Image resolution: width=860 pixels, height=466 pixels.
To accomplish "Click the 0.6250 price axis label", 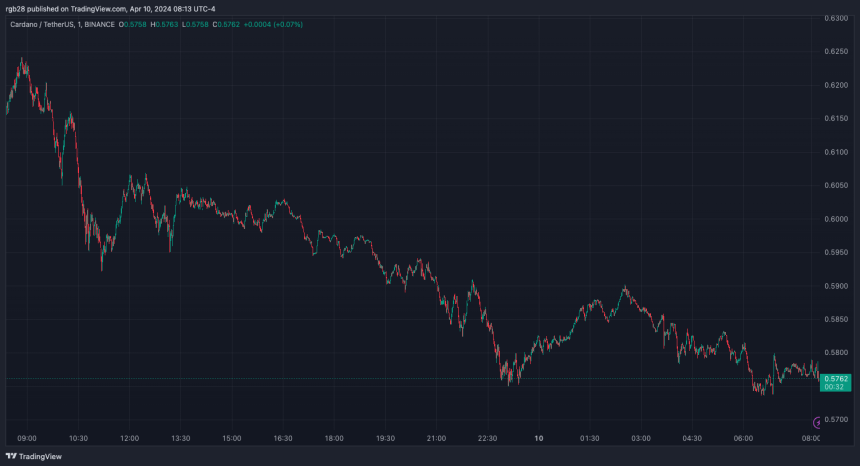I will (837, 52).
